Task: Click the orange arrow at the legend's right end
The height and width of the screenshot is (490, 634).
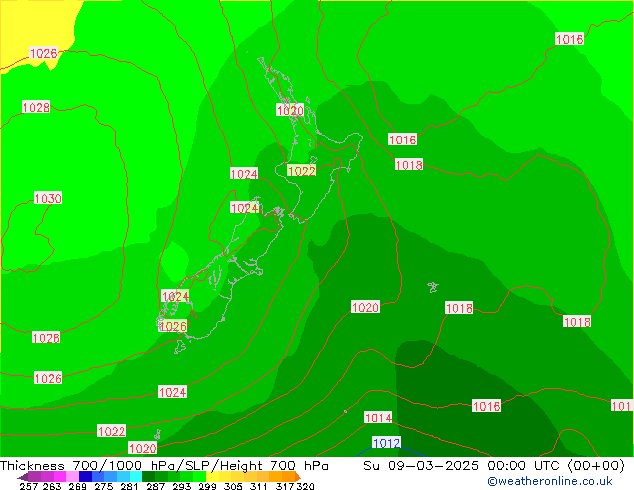Action: tap(298, 476)
